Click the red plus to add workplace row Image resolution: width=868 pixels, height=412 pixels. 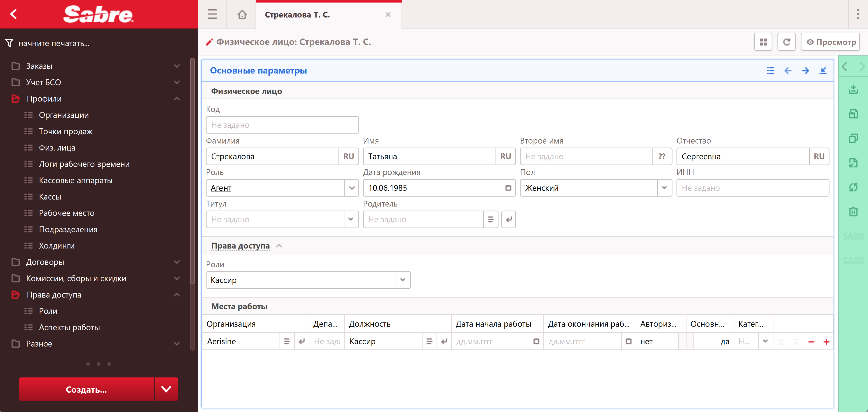826,342
